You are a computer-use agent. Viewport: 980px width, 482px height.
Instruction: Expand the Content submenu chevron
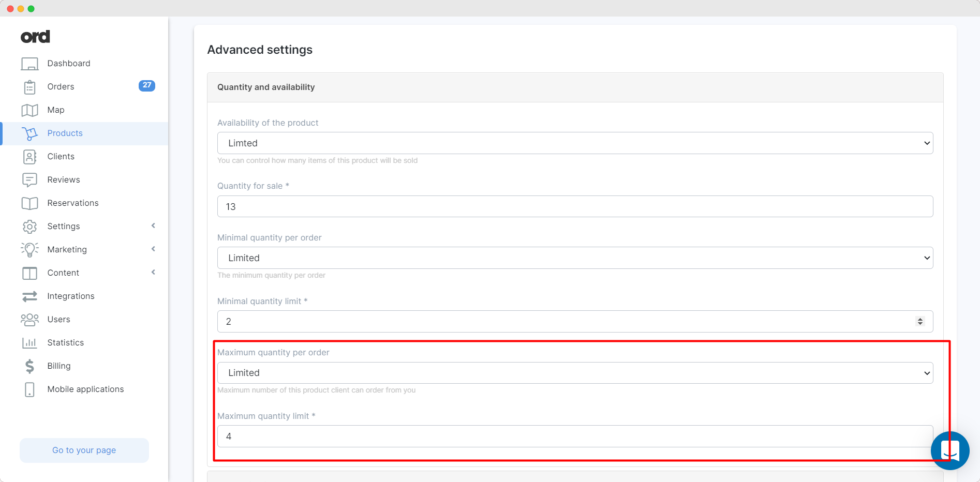(x=153, y=272)
